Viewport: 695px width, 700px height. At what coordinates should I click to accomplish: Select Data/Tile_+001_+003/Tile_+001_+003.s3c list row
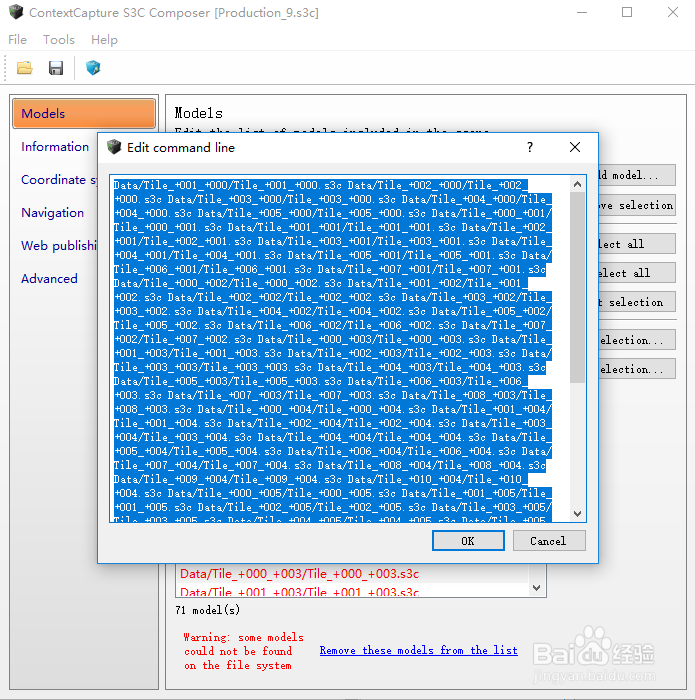[352, 591]
